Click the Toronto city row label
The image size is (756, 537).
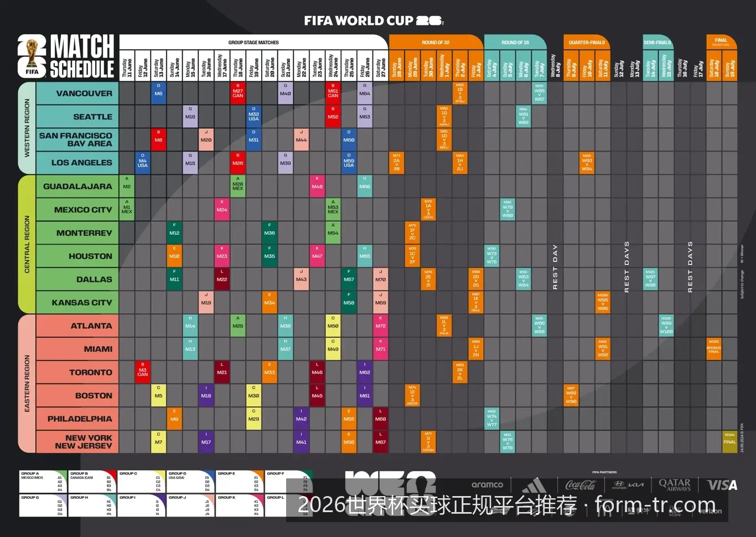point(77,372)
